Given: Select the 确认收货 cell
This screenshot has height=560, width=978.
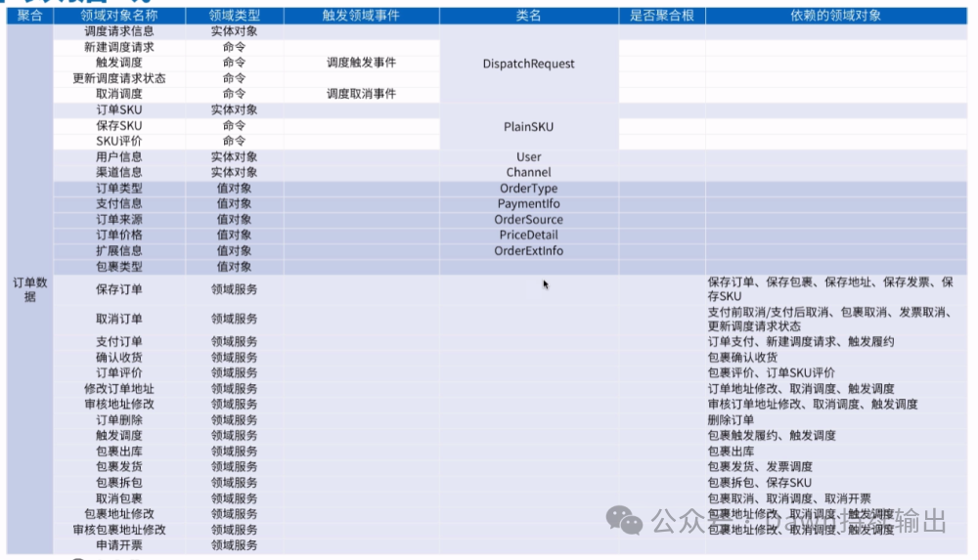Looking at the screenshot, I should coord(119,358).
